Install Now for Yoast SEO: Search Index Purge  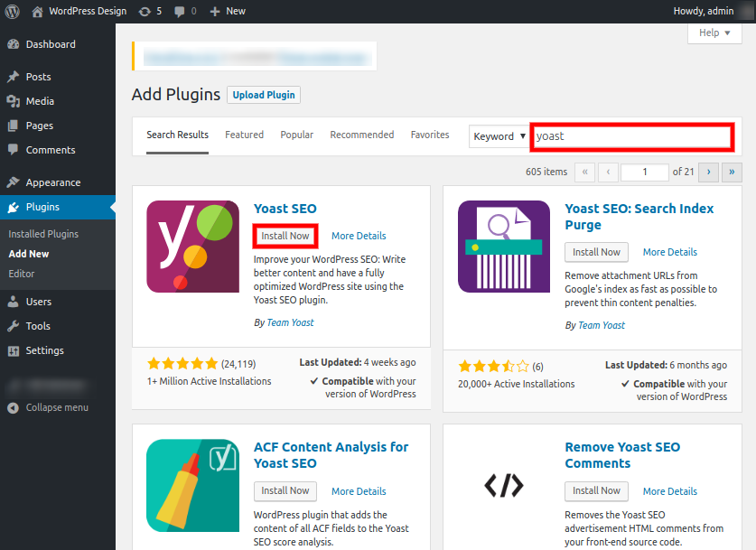click(x=596, y=252)
